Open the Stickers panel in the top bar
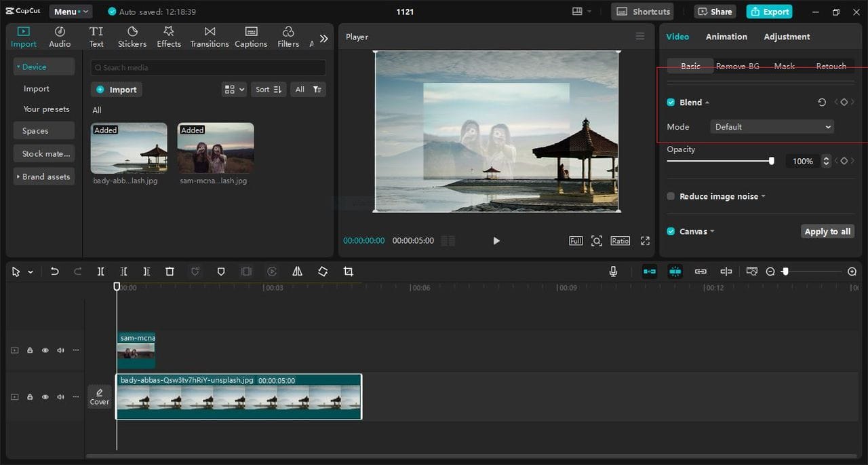 (132, 35)
